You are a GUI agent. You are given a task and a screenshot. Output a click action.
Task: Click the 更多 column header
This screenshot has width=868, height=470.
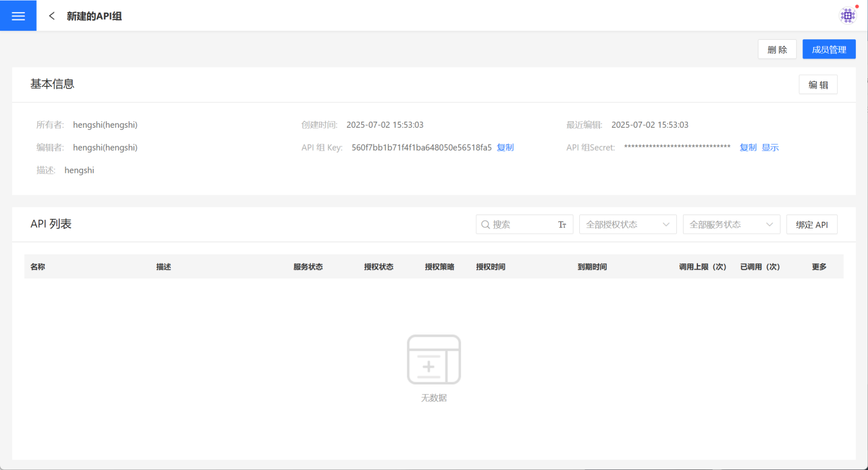(x=819, y=267)
